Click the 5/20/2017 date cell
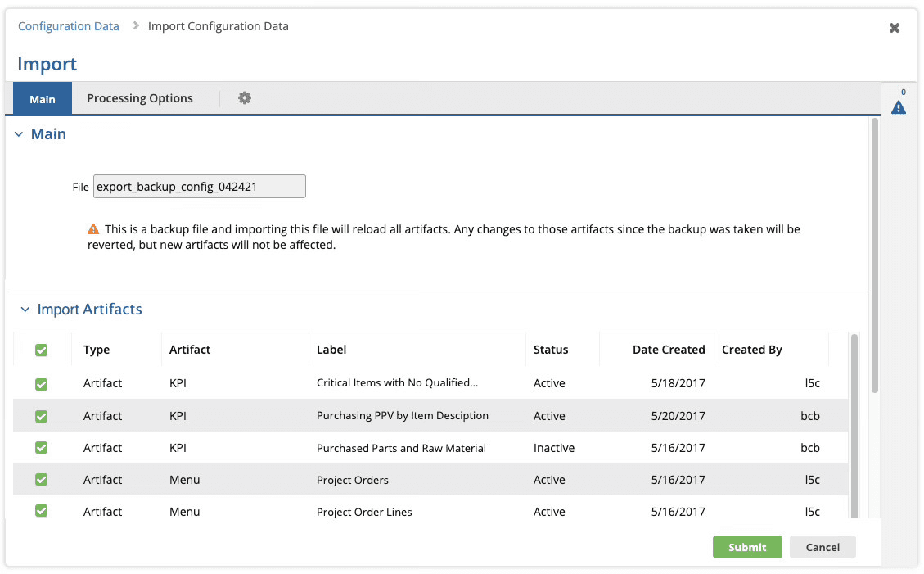This screenshot has height=574, width=924. [x=678, y=415]
